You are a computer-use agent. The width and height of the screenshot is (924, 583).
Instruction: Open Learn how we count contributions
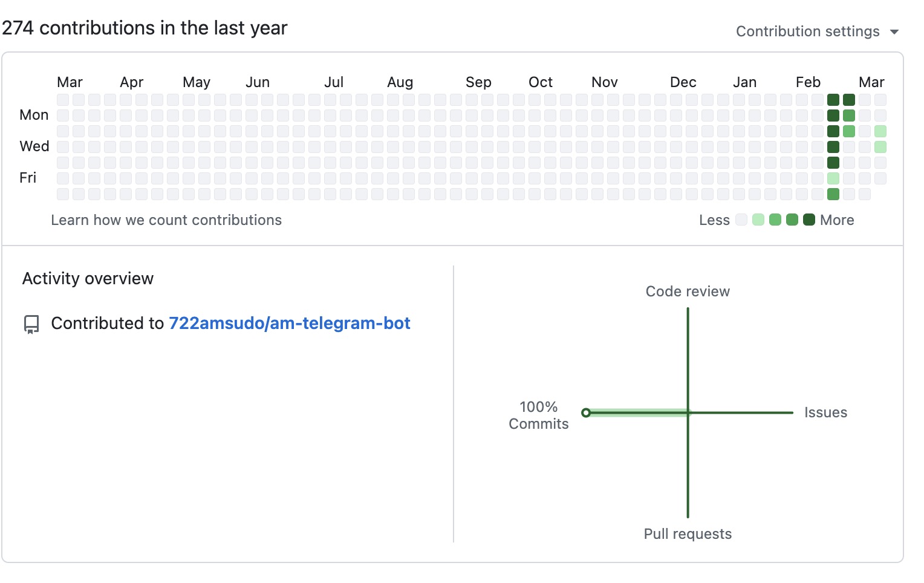pos(166,220)
